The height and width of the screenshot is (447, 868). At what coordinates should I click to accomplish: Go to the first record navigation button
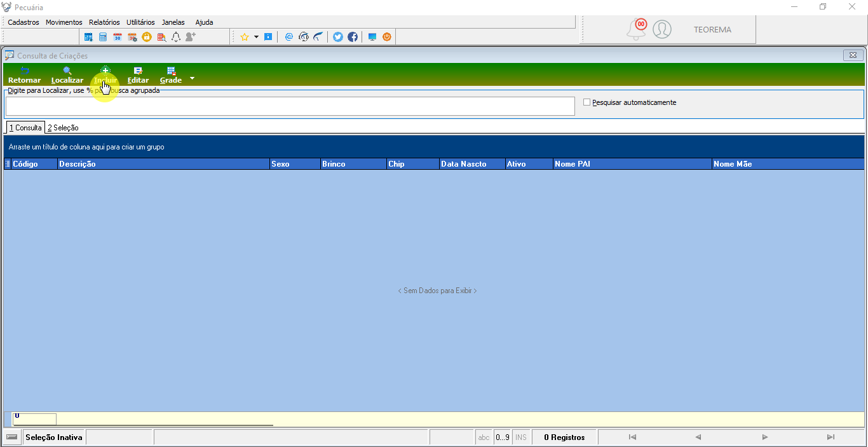pyautogui.click(x=632, y=437)
